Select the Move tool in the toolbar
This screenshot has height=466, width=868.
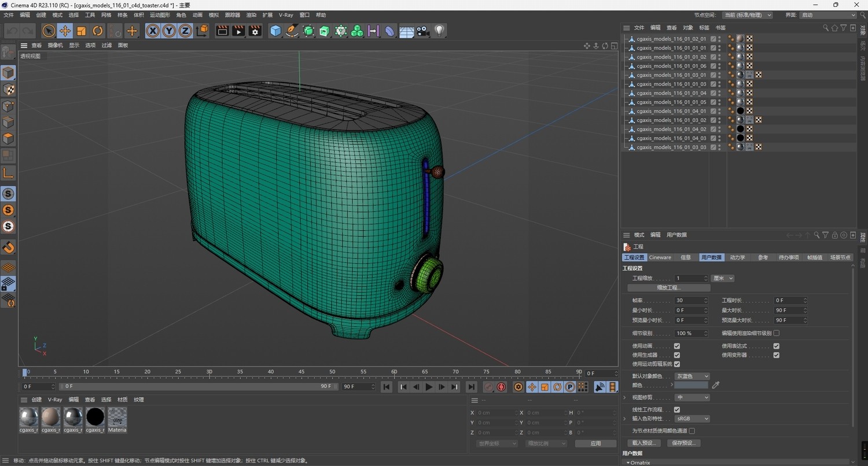[x=65, y=31]
